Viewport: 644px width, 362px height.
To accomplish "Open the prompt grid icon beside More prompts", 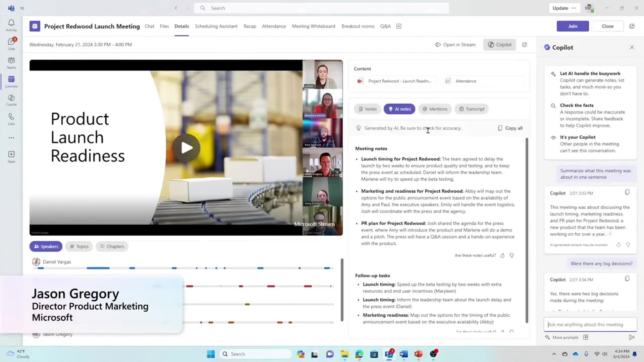I will click(586, 338).
